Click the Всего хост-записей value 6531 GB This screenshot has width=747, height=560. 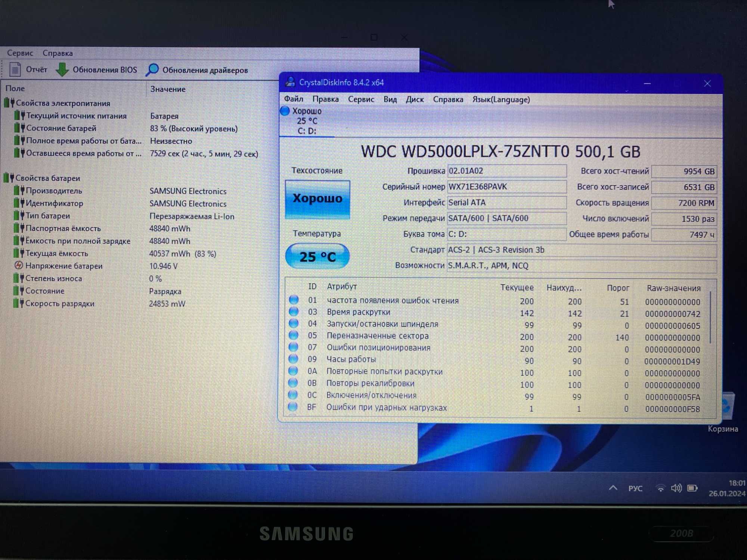(684, 187)
